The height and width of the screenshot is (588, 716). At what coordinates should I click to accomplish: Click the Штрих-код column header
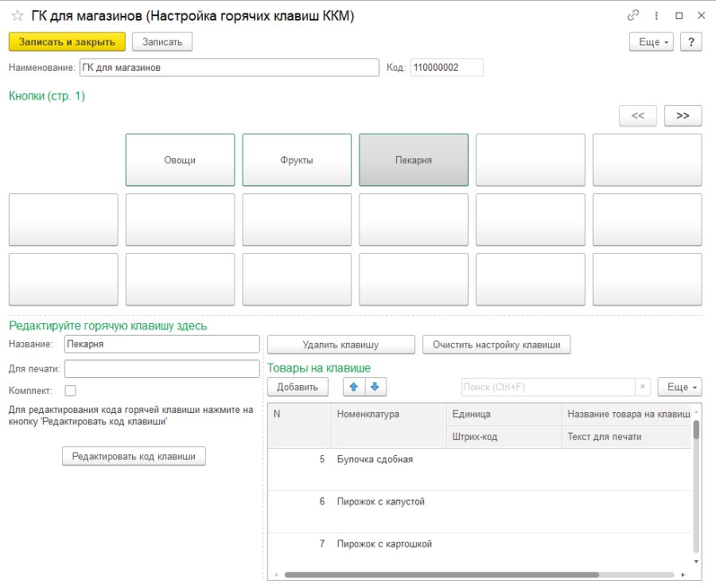coord(504,437)
